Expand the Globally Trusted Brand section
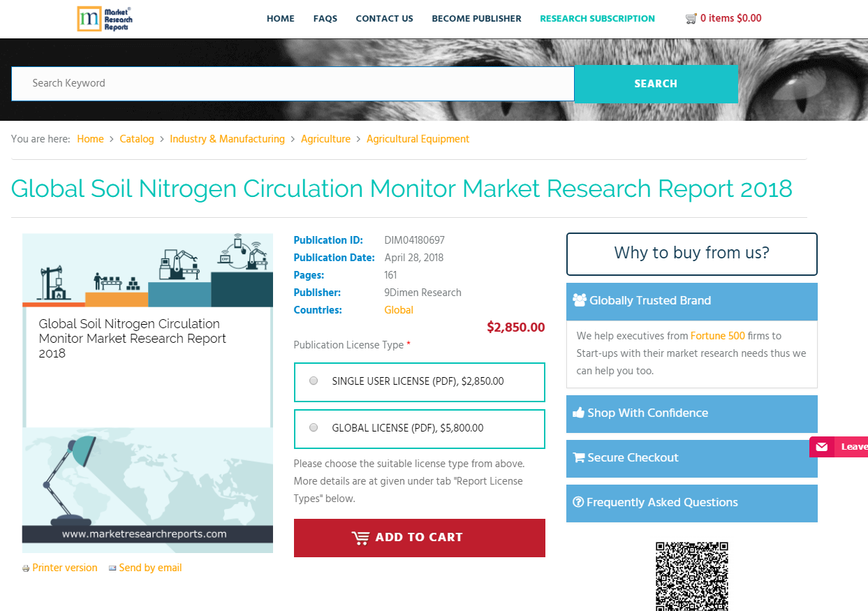The image size is (868, 611). click(691, 301)
